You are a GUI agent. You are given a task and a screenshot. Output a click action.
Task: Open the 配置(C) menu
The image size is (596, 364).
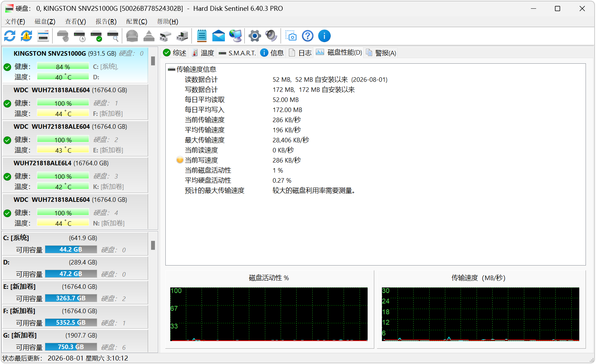(x=136, y=22)
